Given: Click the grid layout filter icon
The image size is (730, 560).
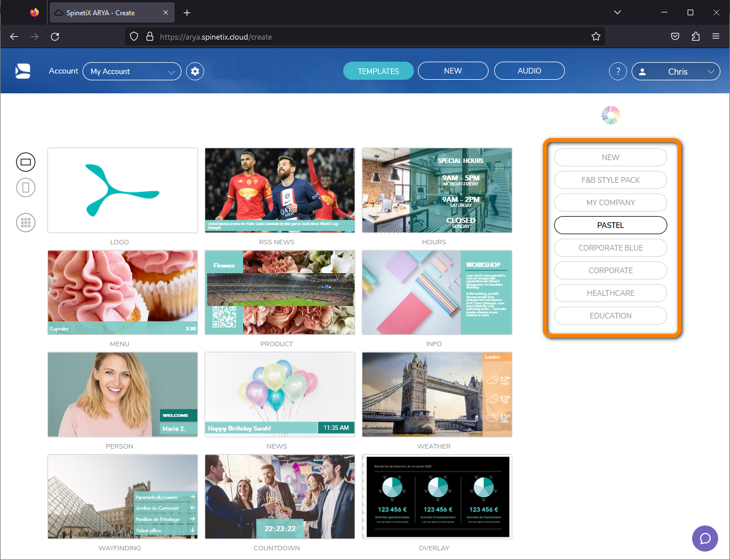Looking at the screenshot, I should tap(25, 222).
